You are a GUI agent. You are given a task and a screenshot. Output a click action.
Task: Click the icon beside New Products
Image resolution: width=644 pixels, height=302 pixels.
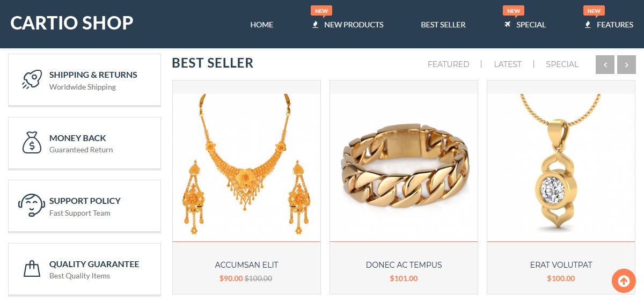[x=316, y=25]
